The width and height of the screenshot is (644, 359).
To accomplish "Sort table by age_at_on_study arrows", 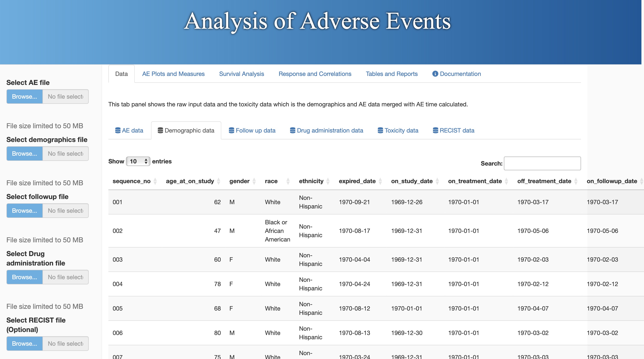I will pyautogui.click(x=219, y=181).
